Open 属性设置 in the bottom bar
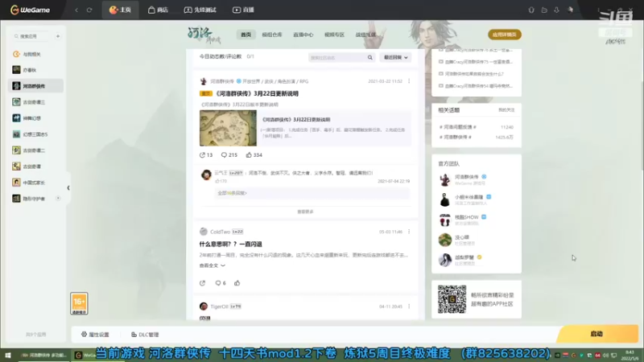644x362 pixels. (x=95, y=335)
